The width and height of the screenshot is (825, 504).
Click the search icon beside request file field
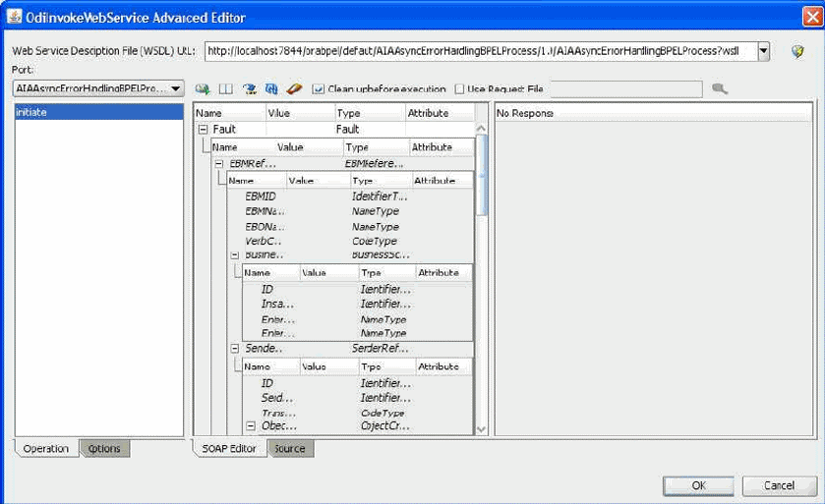click(x=720, y=88)
